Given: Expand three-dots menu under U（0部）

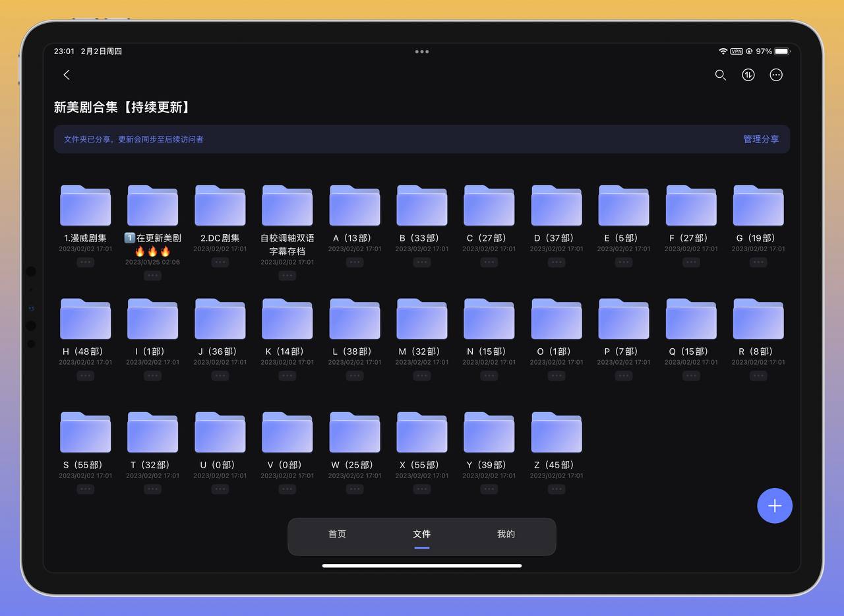Looking at the screenshot, I should point(220,489).
